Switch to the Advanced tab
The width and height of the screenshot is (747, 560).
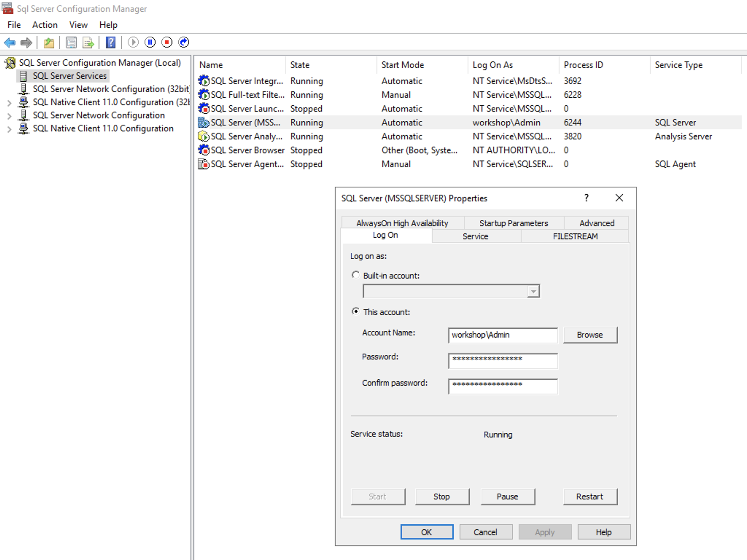[597, 223]
